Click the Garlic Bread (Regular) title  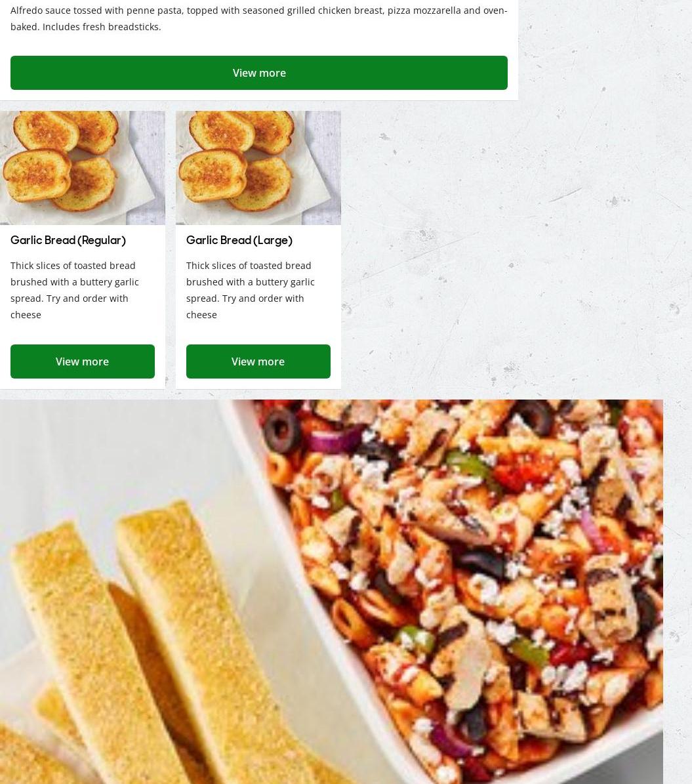tap(68, 241)
